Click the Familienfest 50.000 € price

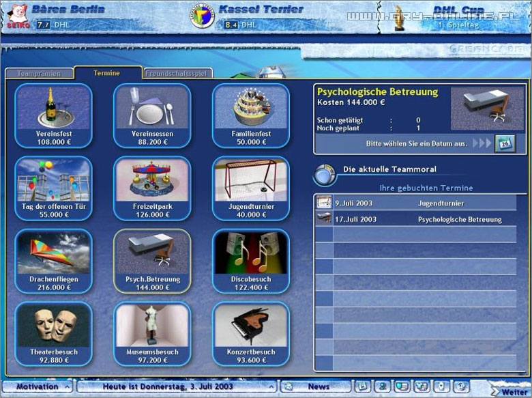pos(251,142)
